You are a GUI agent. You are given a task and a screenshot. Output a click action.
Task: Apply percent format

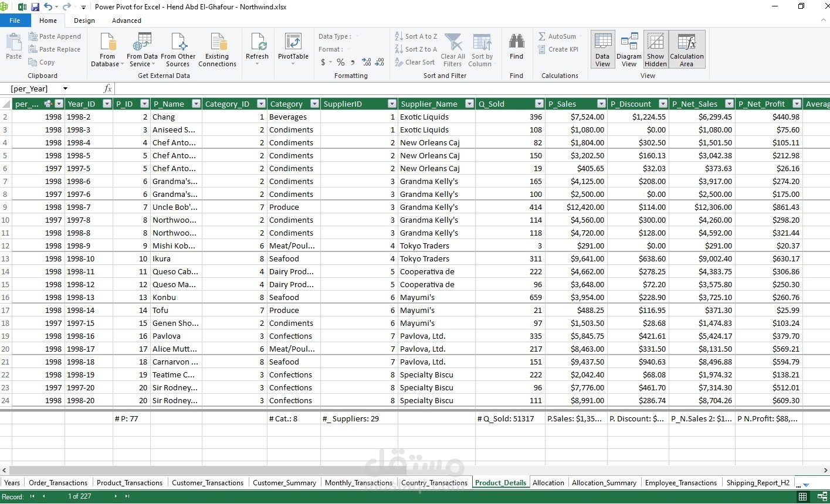pos(340,62)
